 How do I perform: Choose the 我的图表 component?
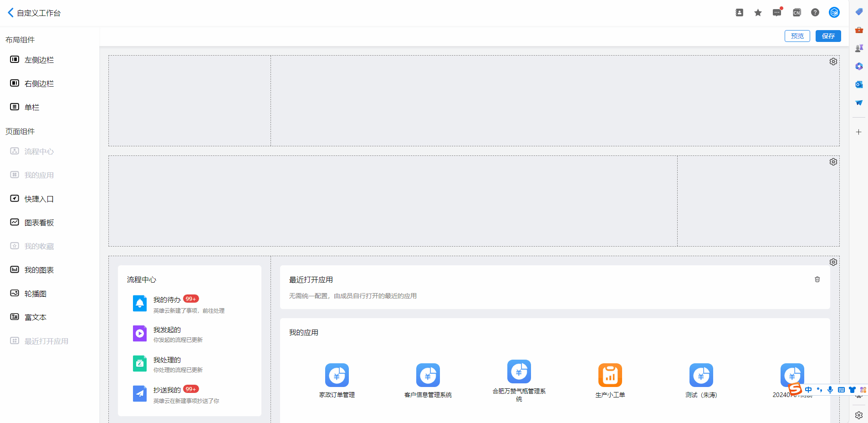click(39, 270)
